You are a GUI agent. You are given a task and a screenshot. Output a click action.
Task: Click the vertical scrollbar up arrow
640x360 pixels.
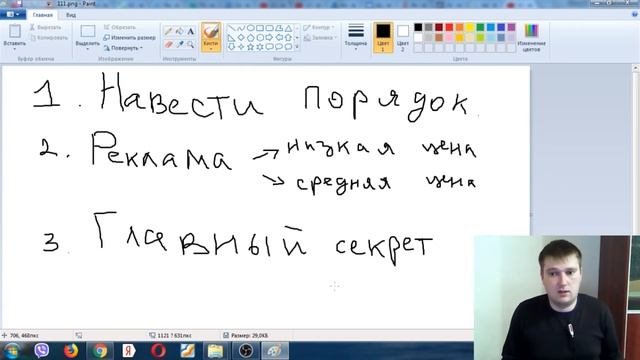tap(636, 68)
